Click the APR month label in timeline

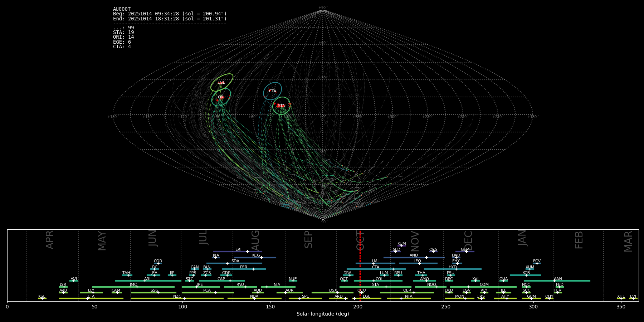(x=50, y=240)
